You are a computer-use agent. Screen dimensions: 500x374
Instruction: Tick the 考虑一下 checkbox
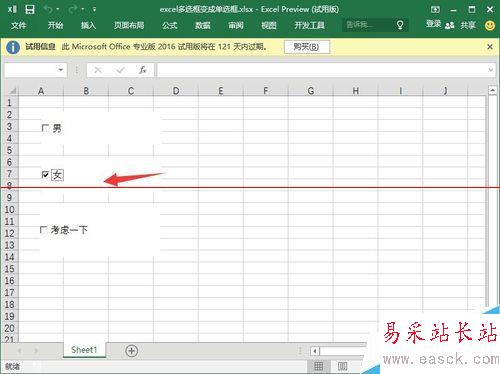43,229
